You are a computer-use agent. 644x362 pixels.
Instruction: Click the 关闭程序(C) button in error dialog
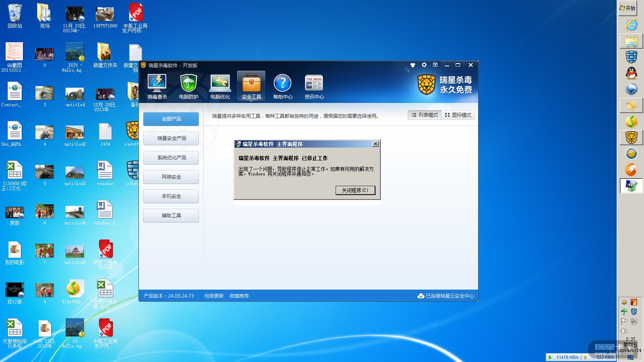pos(355,190)
